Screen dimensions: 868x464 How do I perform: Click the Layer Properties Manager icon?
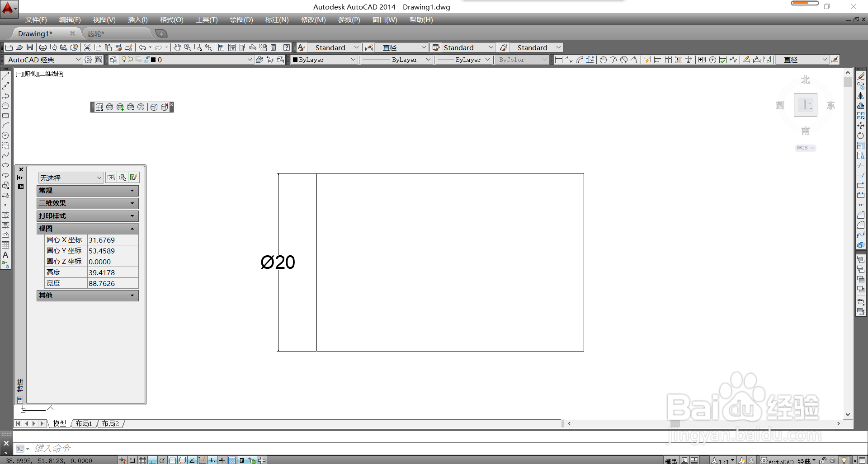pyautogui.click(x=113, y=60)
